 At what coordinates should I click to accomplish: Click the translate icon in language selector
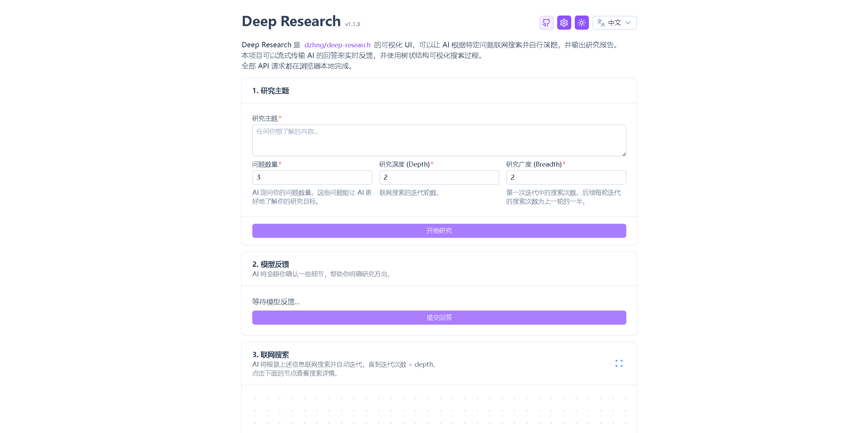(601, 23)
